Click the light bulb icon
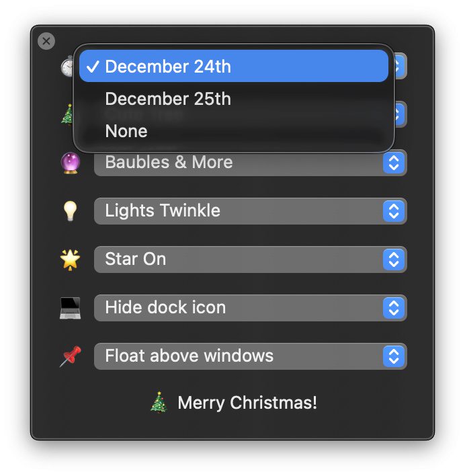Viewport: 465px width, 476px height. pyautogui.click(x=70, y=211)
